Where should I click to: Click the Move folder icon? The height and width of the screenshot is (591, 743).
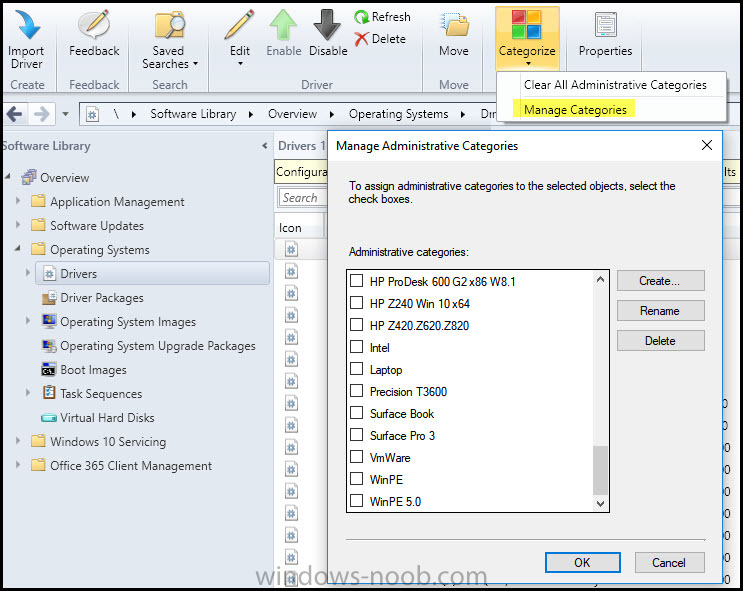pos(454,25)
